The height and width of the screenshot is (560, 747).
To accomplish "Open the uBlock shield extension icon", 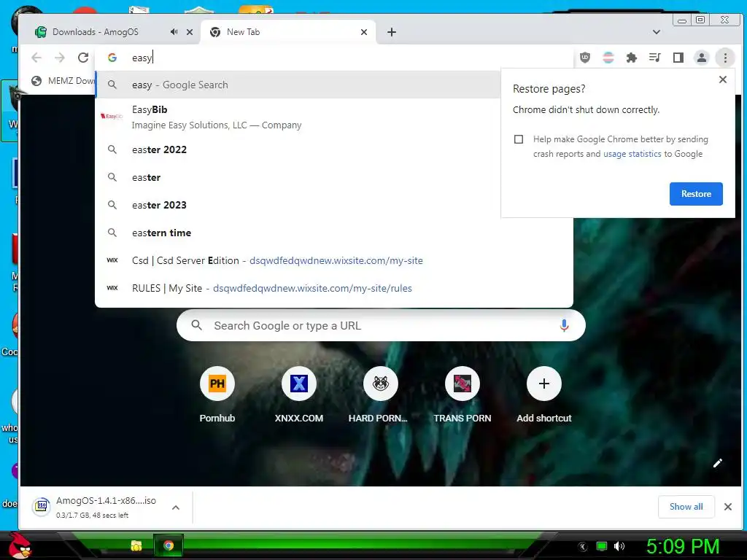I will click(585, 58).
